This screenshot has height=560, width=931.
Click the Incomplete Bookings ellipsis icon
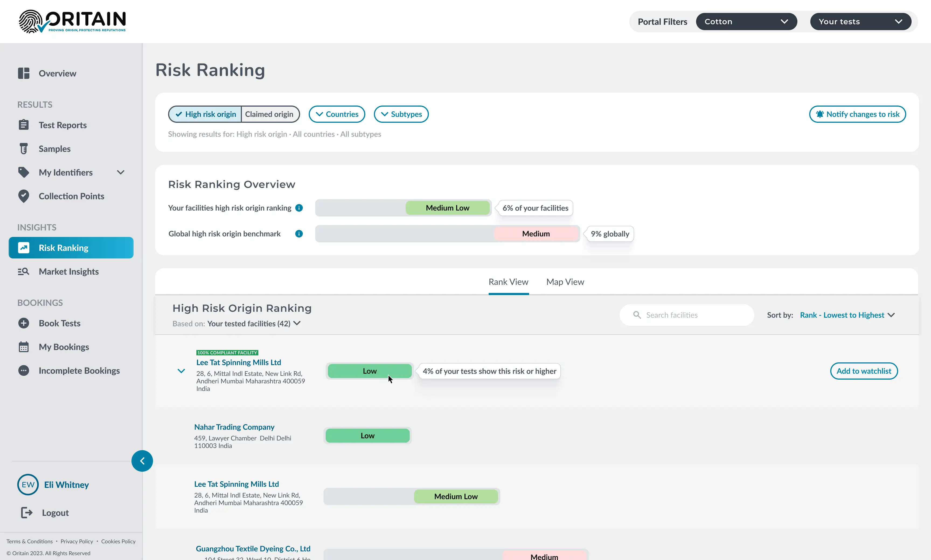coord(23,370)
